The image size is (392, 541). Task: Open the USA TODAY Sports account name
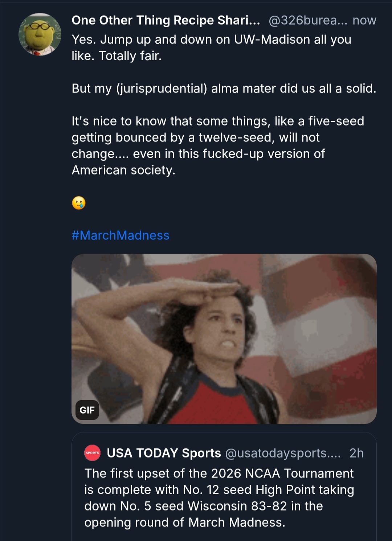pyautogui.click(x=164, y=453)
